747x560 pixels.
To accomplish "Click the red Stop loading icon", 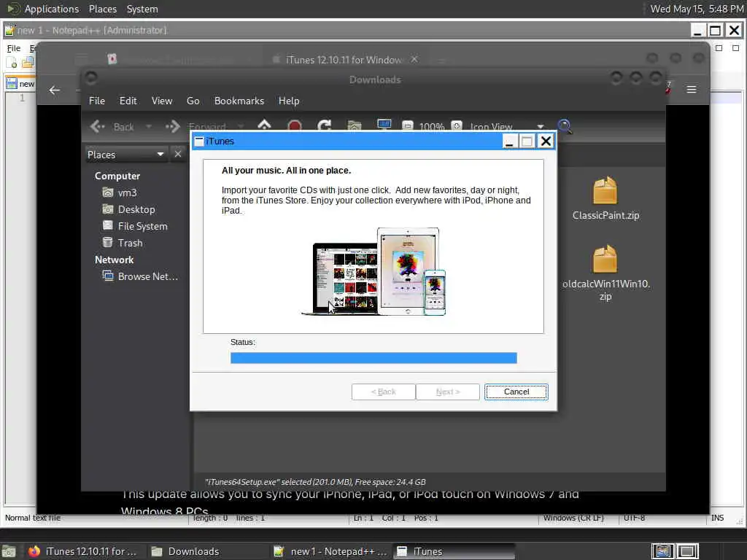I will click(x=295, y=126).
